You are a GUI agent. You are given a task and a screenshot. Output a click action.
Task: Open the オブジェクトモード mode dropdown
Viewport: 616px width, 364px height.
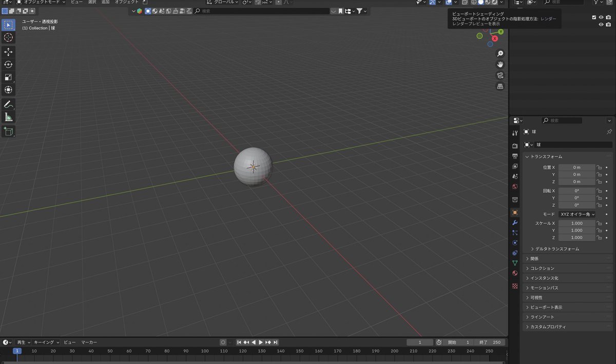point(41,2)
